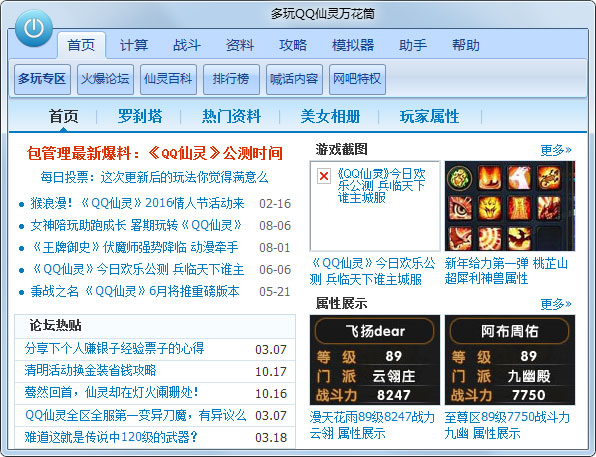Open caption link 今日欢乐公测 兵临天下谁主城服
The height and width of the screenshot is (457, 596).
tap(372, 271)
